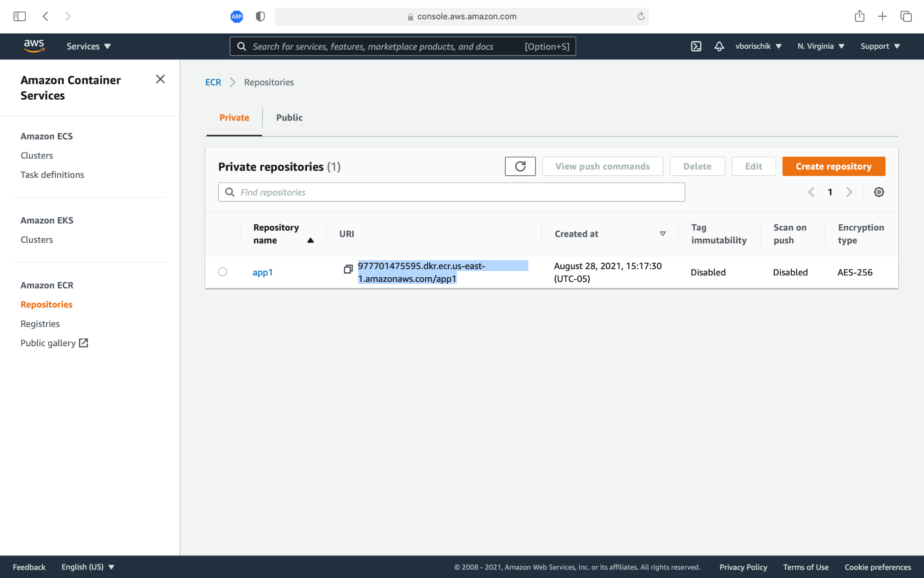The height and width of the screenshot is (578, 924).
Task: Click the AES-256 encryption cell
Action: 855,272
